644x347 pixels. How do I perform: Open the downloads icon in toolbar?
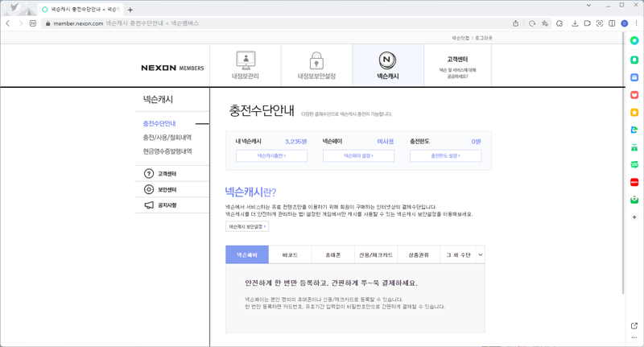(x=575, y=23)
